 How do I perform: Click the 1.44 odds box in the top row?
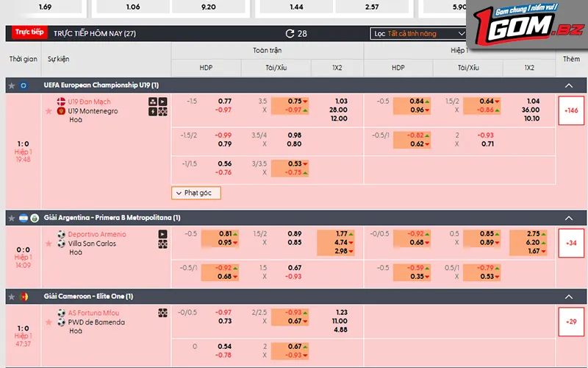(296, 7)
